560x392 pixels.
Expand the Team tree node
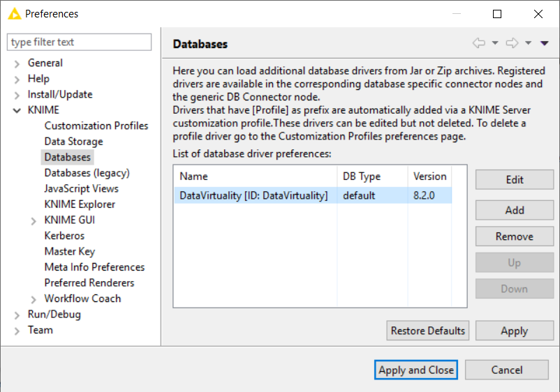coord(17,331)
